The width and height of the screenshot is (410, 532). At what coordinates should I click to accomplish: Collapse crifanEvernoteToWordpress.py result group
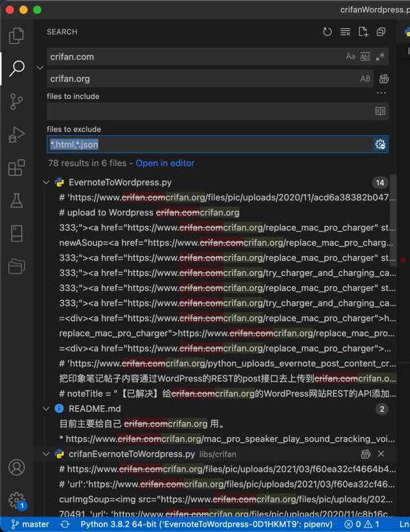(x=46, y=454)
